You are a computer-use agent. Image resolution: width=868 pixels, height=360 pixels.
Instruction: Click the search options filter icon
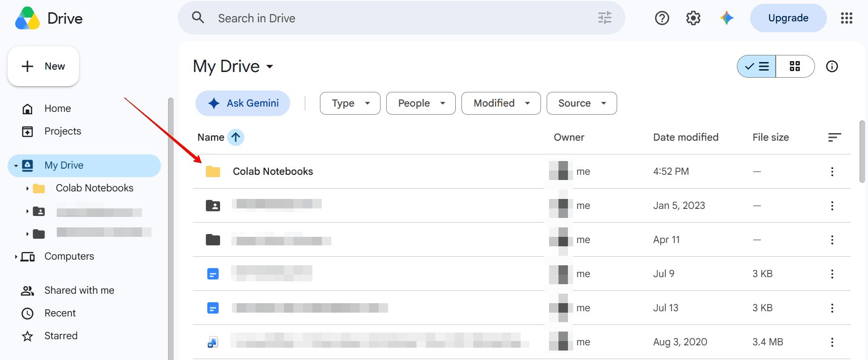coord(605,18)
